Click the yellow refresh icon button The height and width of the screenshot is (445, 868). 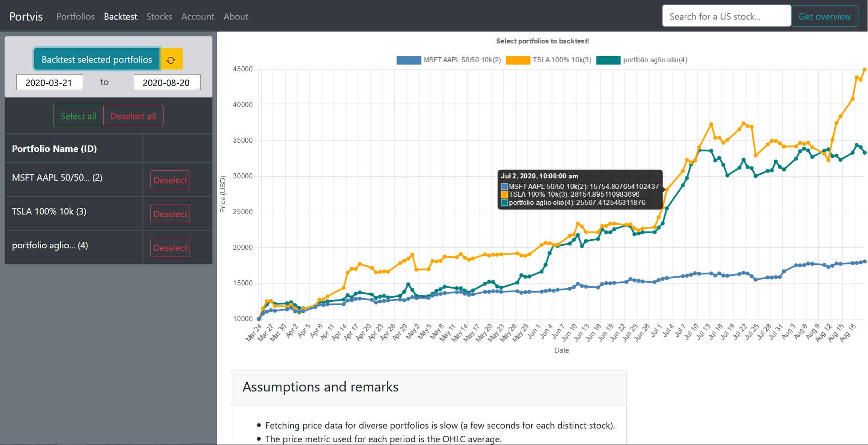click(172, 59)
